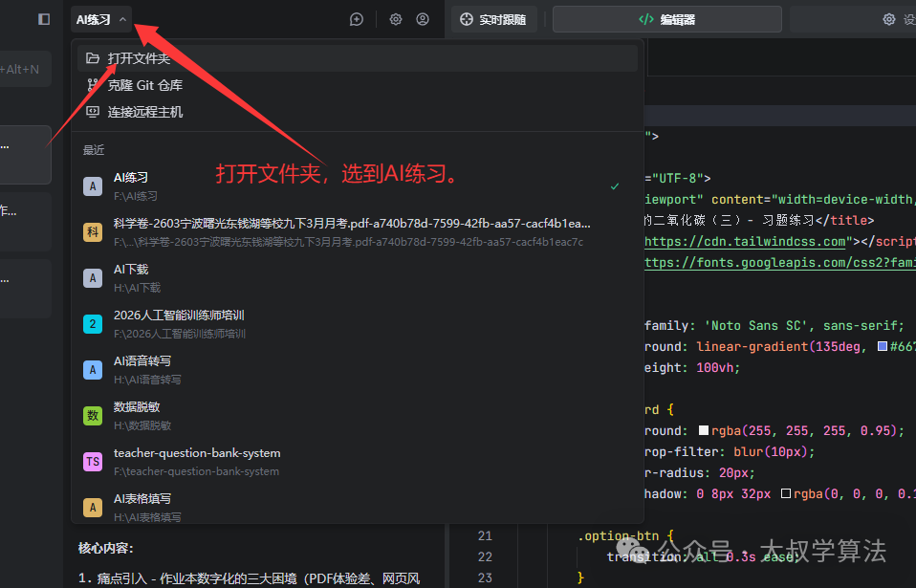Start a new chat with plus bubble icon
This screenshot has height=588, width=916.
coord(357,19)
